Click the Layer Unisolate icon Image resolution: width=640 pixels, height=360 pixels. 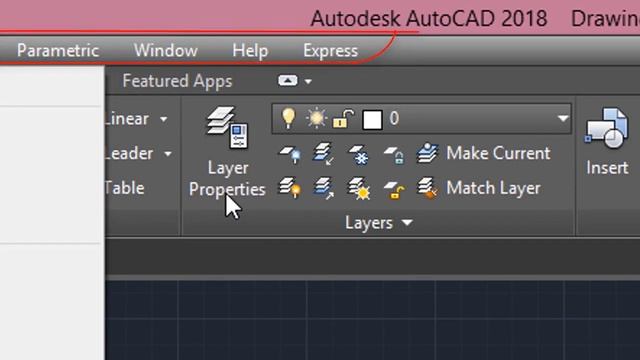pos(324,188)
